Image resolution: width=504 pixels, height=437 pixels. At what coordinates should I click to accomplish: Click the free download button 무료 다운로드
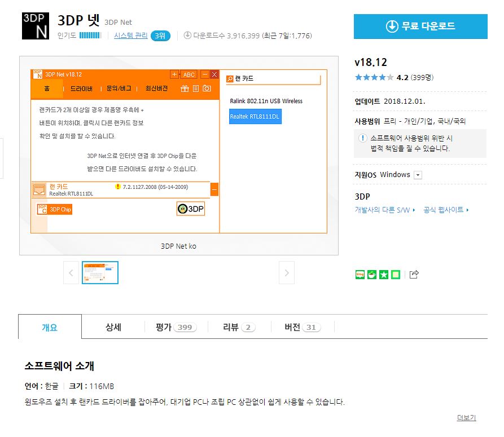[420, 27]
